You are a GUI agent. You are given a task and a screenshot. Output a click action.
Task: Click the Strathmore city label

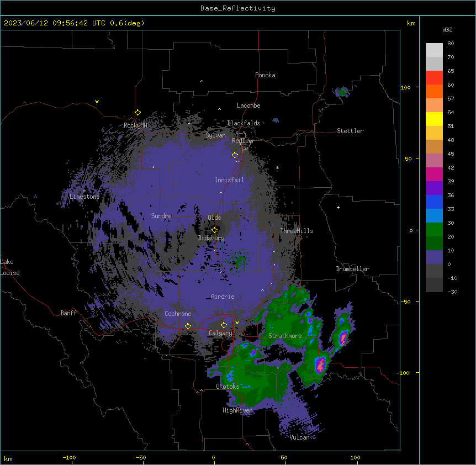285,336
